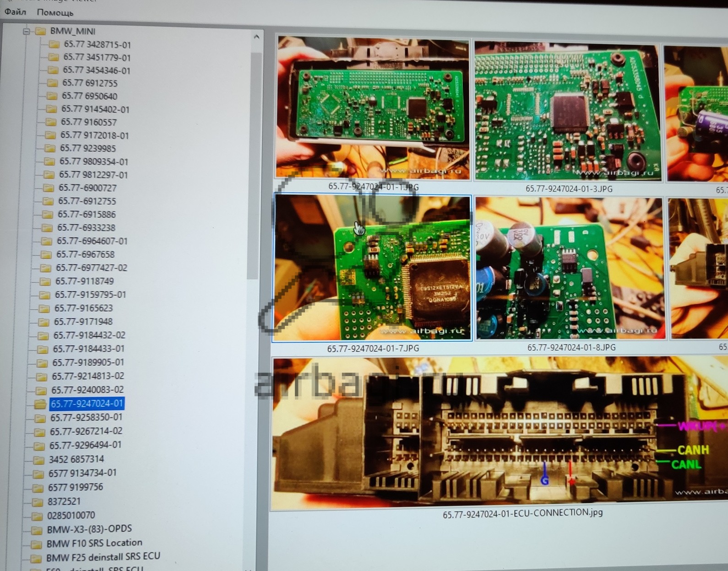Select row 65.77-9184433-01
Viewport: 728px width, 571px height.
88,349
